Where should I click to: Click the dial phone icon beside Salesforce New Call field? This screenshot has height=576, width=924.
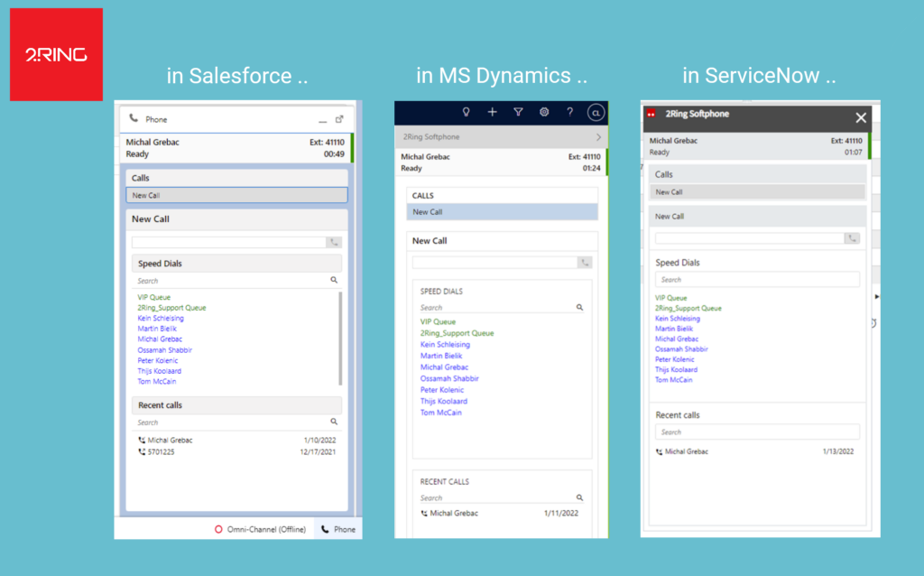click(x=333, y=241)
